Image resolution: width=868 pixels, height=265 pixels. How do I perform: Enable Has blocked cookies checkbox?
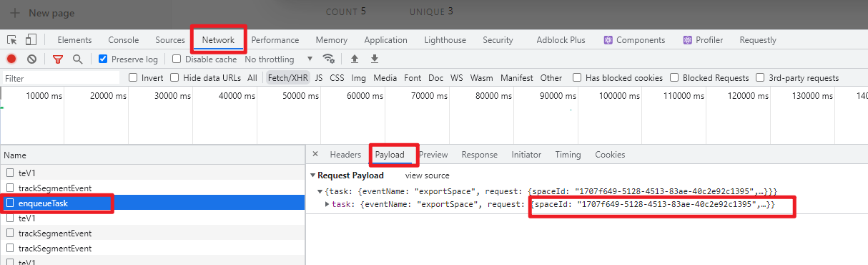[576, 78]
